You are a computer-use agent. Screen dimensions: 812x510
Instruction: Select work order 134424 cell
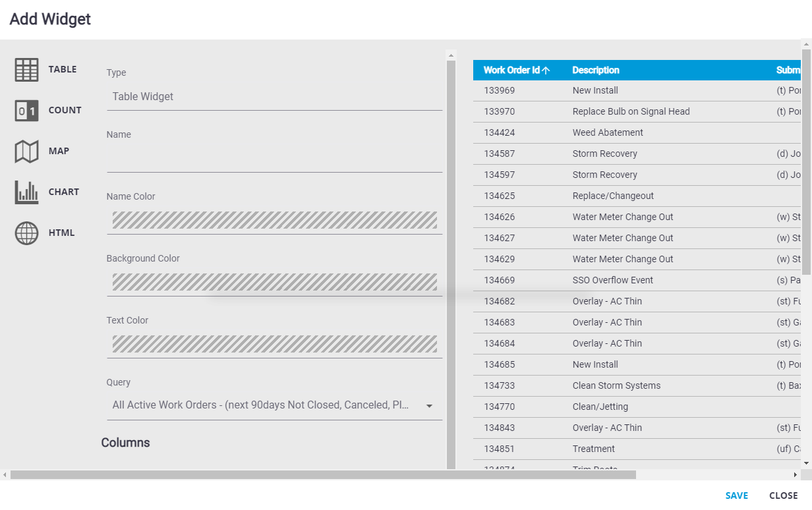click(x=499, y=133)
